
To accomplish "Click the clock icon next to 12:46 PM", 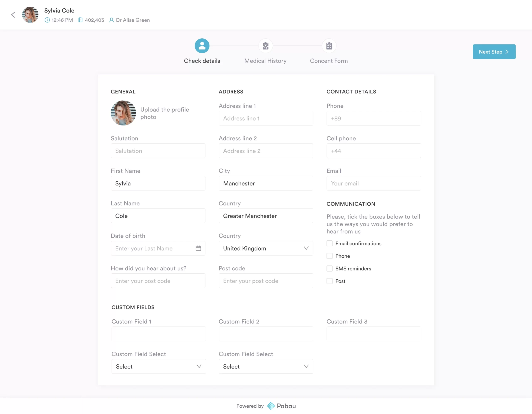I will coord(47,20).
